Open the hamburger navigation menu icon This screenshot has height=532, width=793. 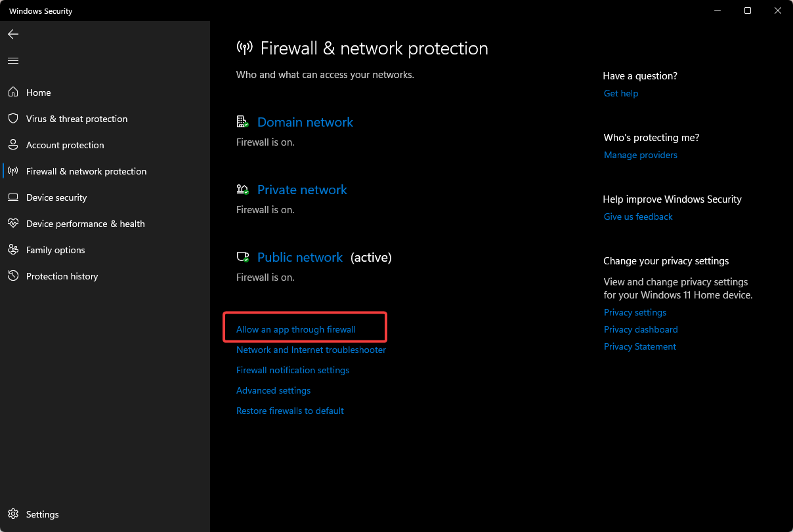click(13, 60)
